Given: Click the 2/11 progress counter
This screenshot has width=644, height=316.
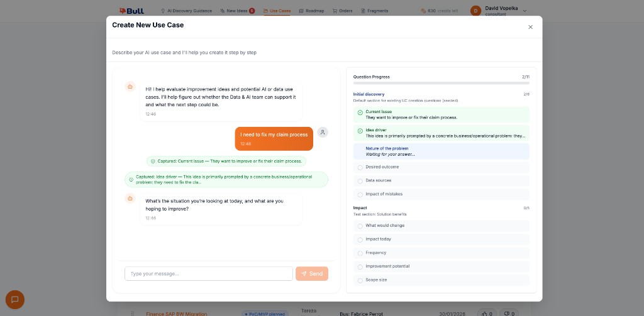Looking at the screenshot, I should click(x=525, y=77).
